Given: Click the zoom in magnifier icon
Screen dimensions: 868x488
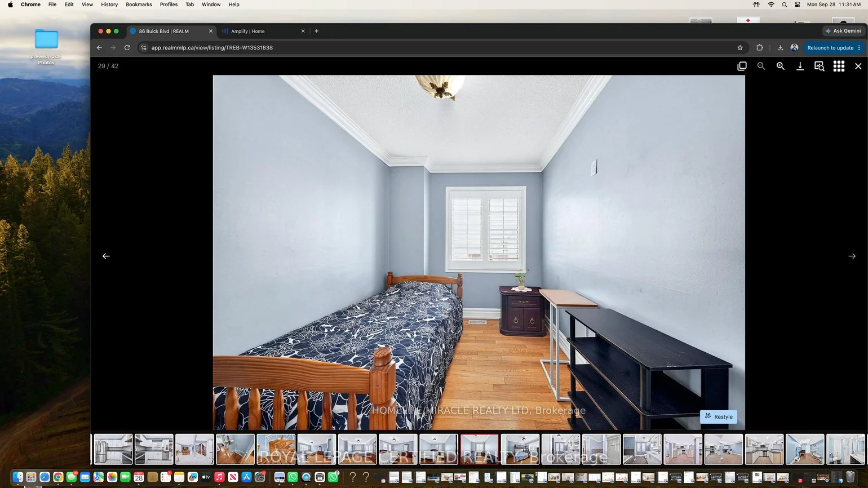Looking at the screenshot, I should [x=781, y=66].
